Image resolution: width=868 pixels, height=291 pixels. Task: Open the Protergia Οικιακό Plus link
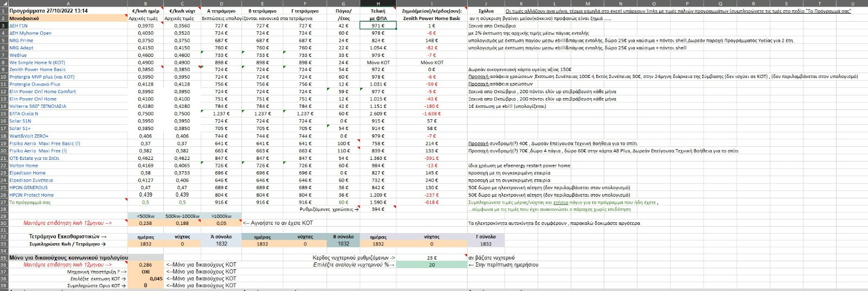coord(35,84)
